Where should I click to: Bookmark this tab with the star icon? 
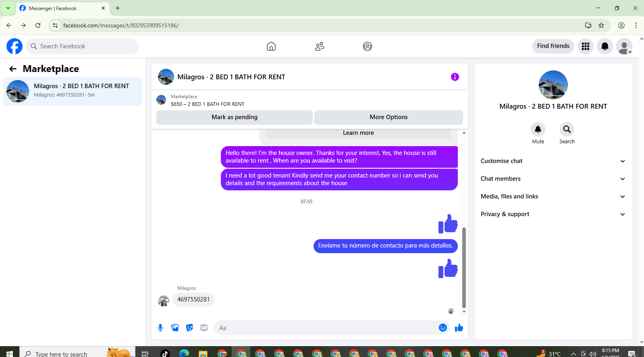pos(601,25)
